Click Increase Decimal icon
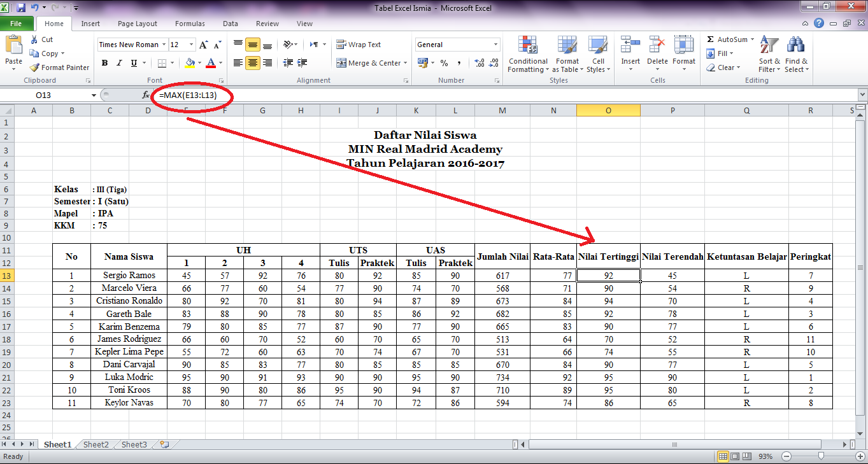Screen dimensions: 868x464 click(x=479, y=63)
